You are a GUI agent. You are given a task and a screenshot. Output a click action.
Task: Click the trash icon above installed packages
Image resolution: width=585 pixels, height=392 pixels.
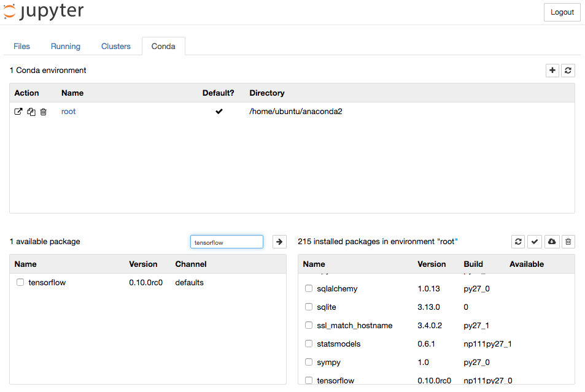568,242
